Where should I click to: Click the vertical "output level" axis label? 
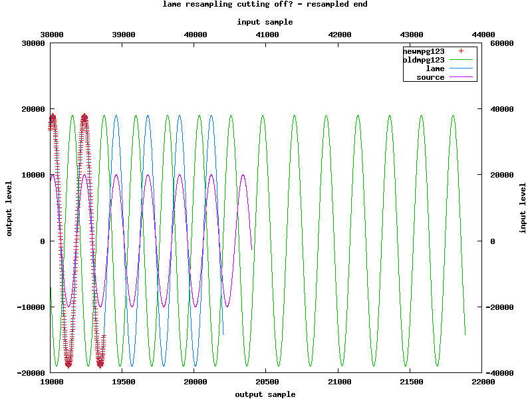(9, 207)
